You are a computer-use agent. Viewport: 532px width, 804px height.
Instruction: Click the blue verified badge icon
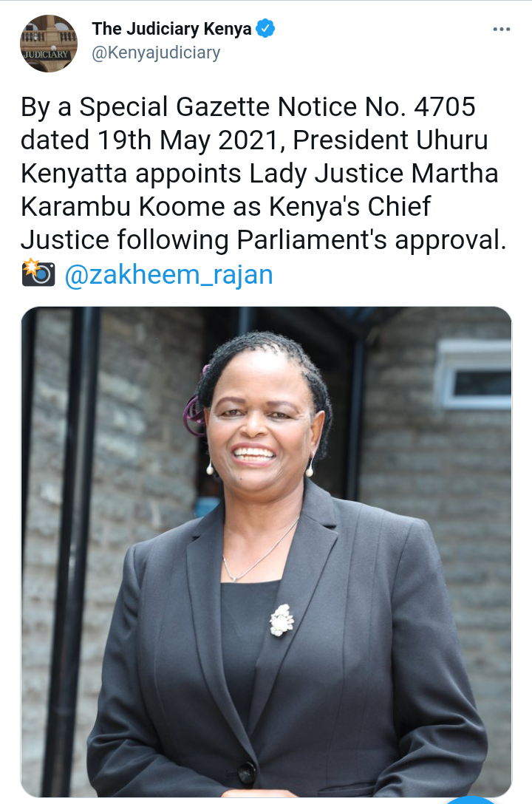click(x=265, y=28)
